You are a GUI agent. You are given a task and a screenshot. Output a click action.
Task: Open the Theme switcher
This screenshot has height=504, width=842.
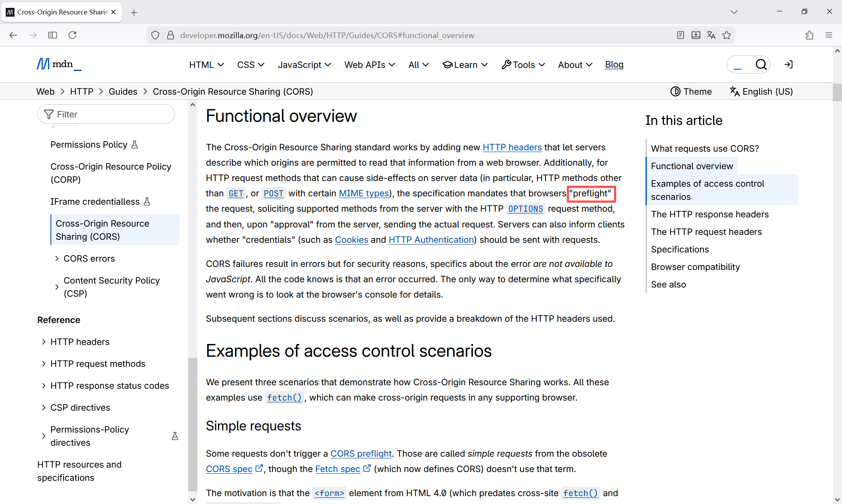691,92
